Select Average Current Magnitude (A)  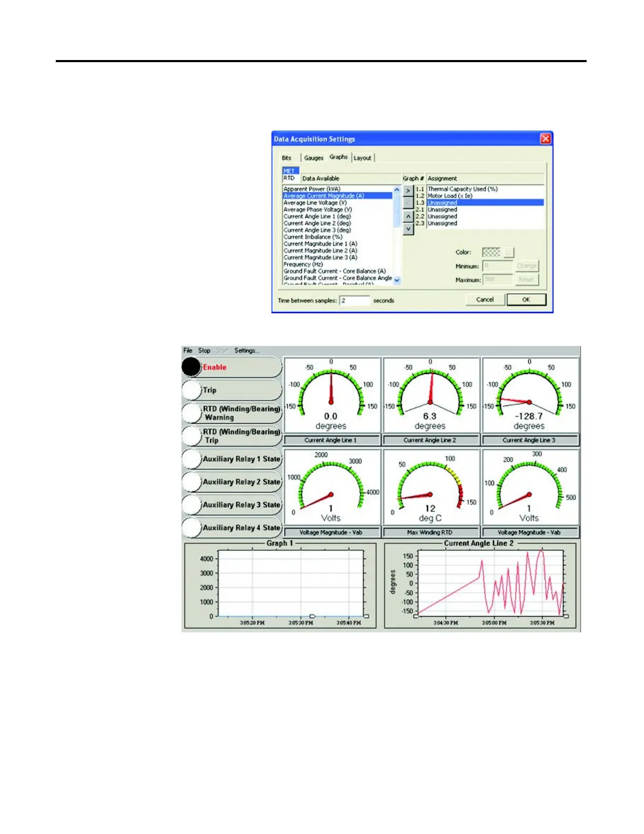(338, 196)
